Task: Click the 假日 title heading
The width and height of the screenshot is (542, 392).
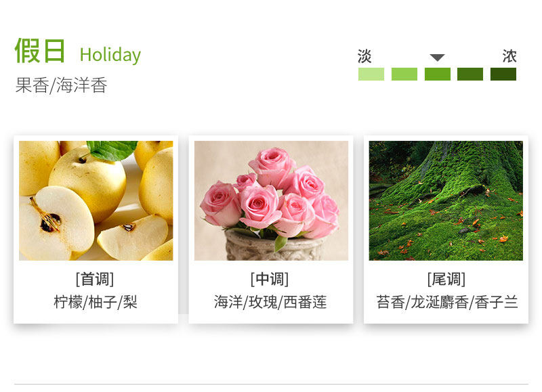Action: tap(40, 51)
